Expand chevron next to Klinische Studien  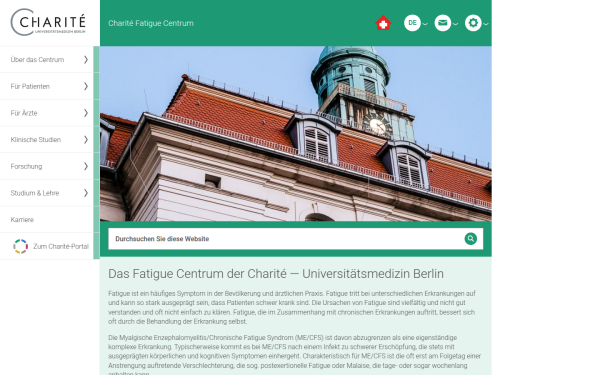point(86,140)
